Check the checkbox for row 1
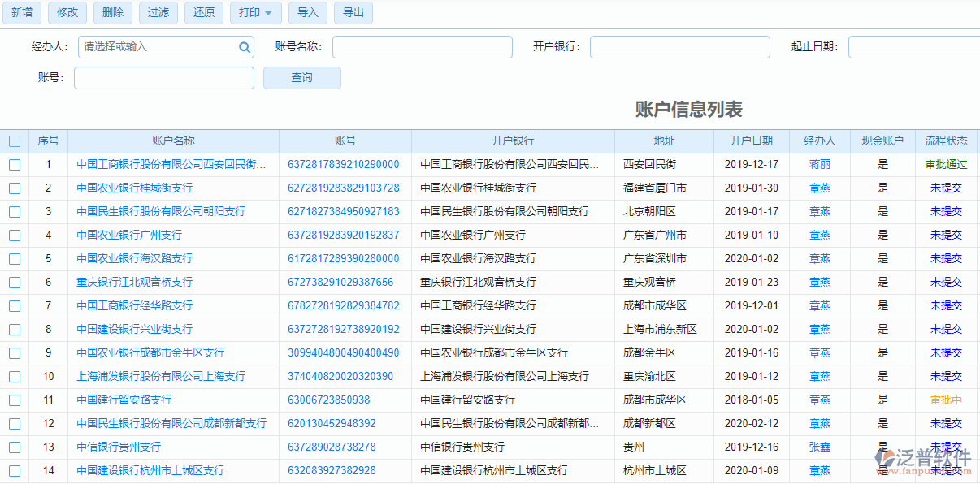Screen dimensions: 980x484 14,163
